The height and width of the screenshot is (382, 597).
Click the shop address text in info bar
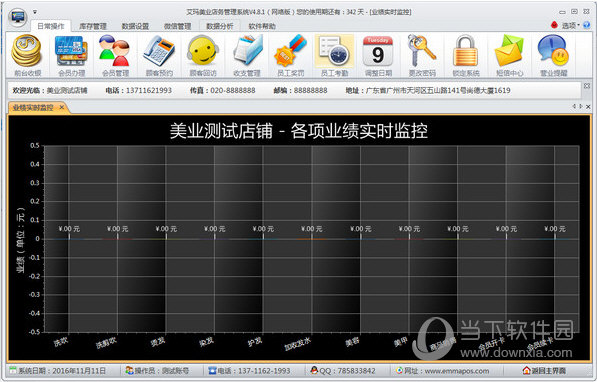click(x=438, y=90)
